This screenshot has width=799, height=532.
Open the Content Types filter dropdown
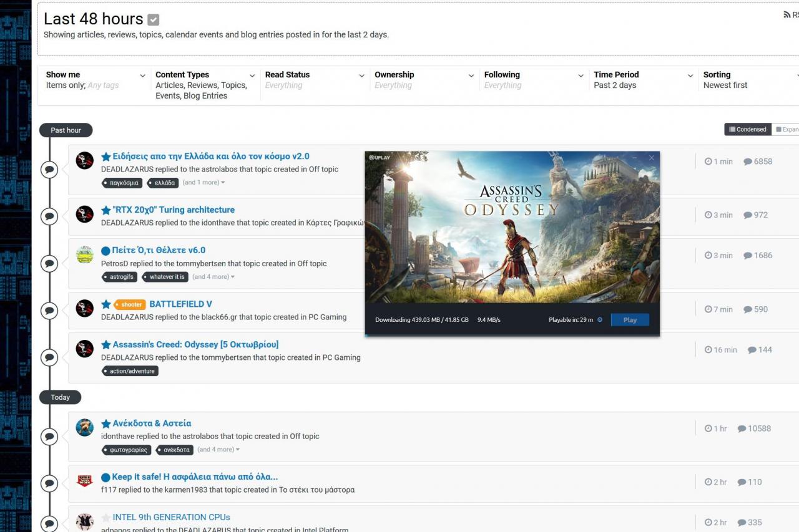205,85
